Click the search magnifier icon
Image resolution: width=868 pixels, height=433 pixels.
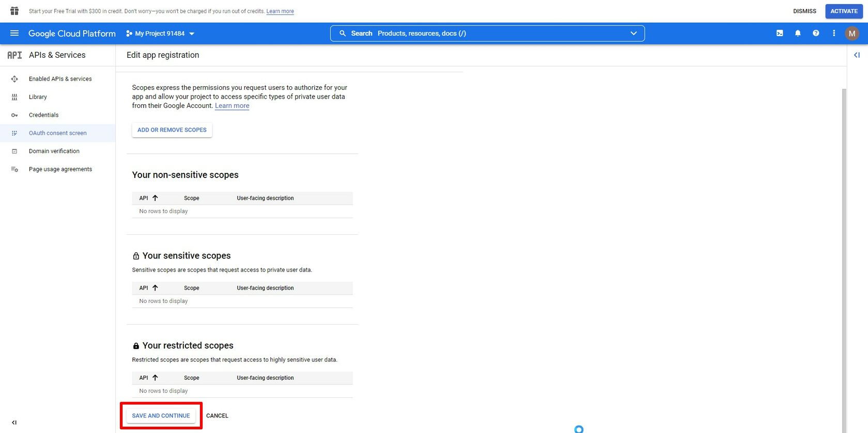pyautogui.click(x=342, y=33)
